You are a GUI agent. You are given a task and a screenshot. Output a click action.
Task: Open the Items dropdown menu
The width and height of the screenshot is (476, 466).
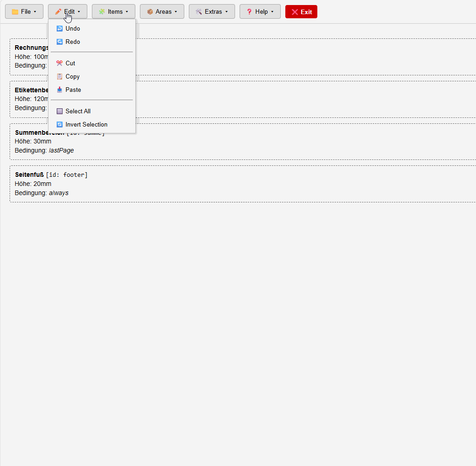tap(113, 11)
